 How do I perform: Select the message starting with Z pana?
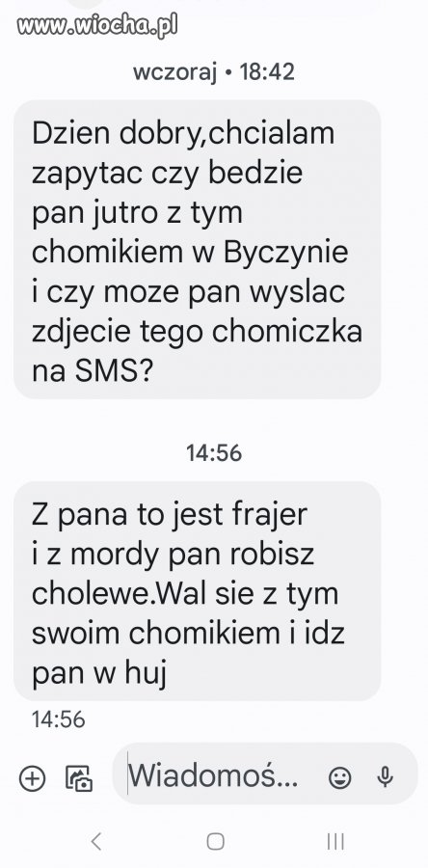point(198,591)
